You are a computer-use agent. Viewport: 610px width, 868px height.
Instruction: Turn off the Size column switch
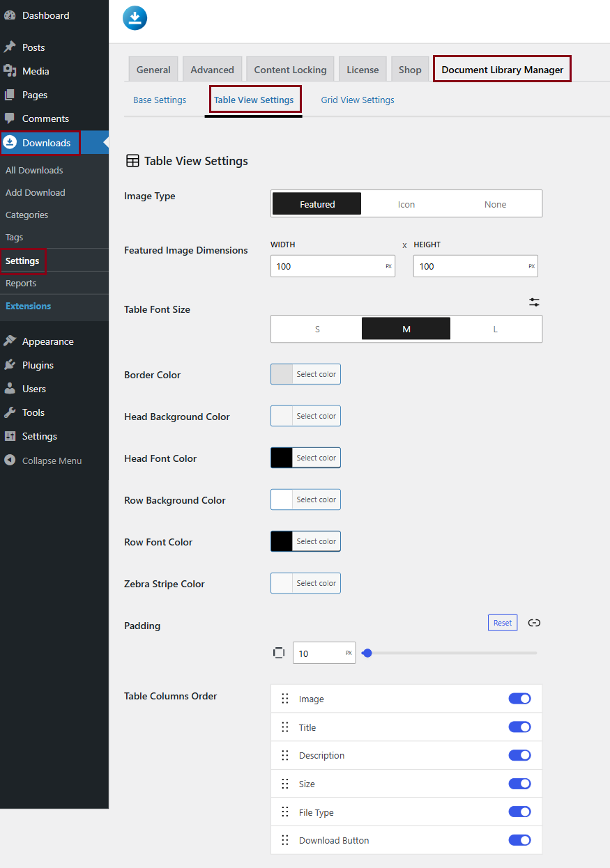(x=519, y=784)
